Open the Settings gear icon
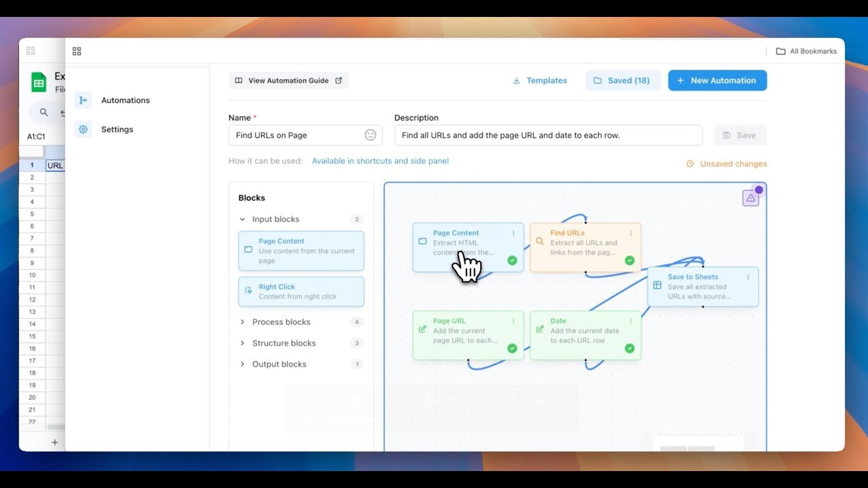 [x=83, y=129]
